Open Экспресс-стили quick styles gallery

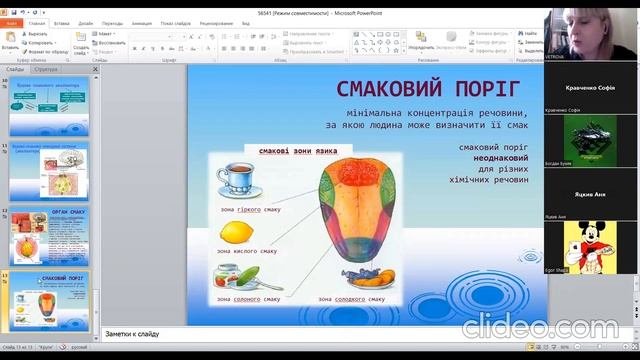click(451, 40)
